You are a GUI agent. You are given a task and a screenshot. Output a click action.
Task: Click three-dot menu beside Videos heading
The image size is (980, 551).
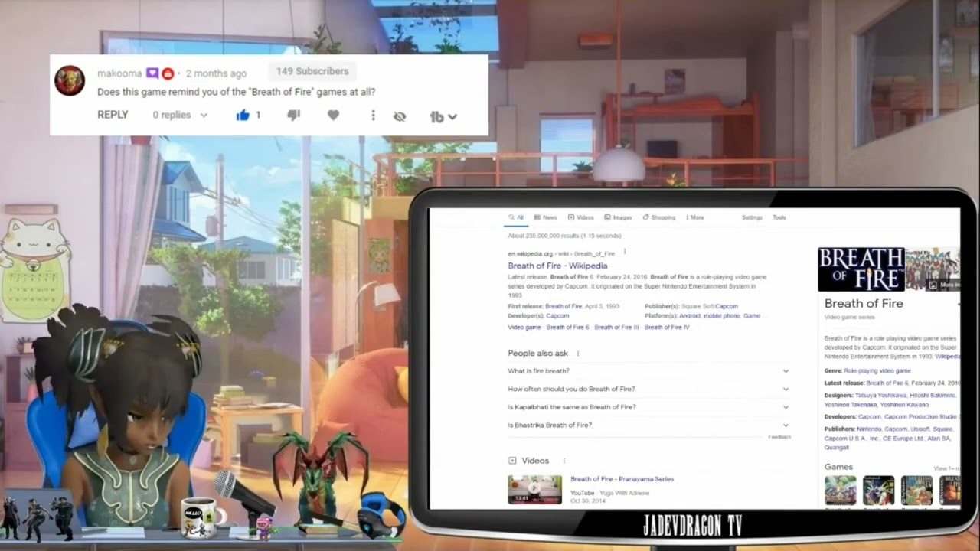564,461
